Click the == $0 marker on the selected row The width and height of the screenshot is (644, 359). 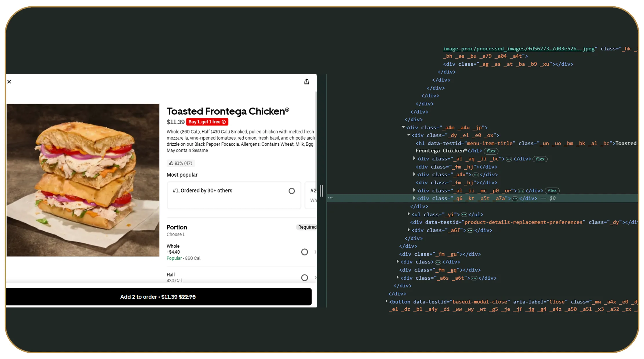[x=548, y=199]
